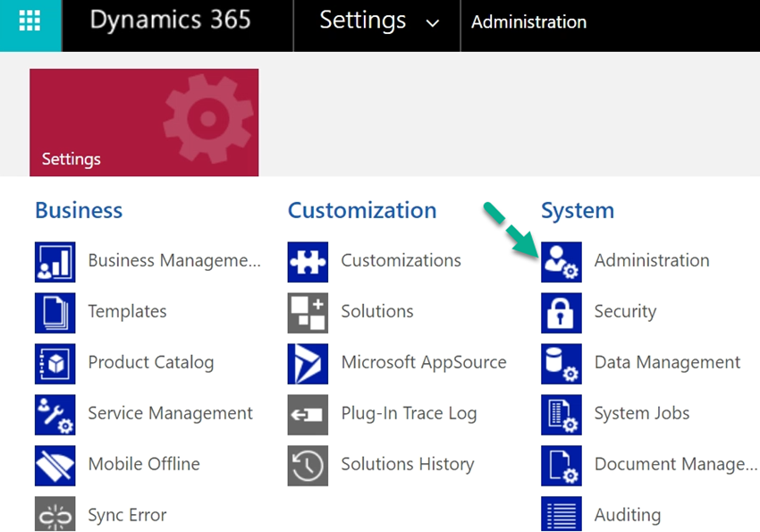Select Dynamics 365 in the top bar

170,21
